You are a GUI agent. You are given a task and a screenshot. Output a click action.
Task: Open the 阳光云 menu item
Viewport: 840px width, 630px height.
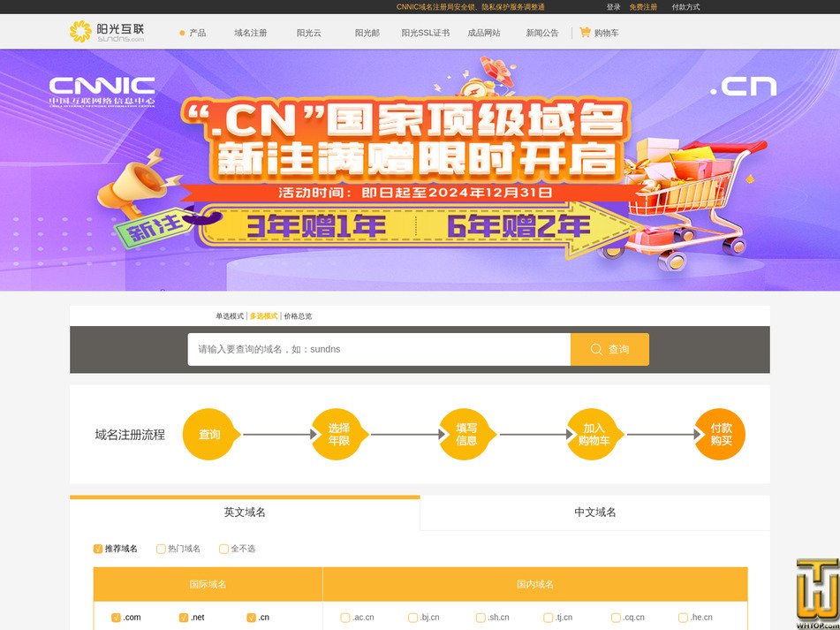308,33
